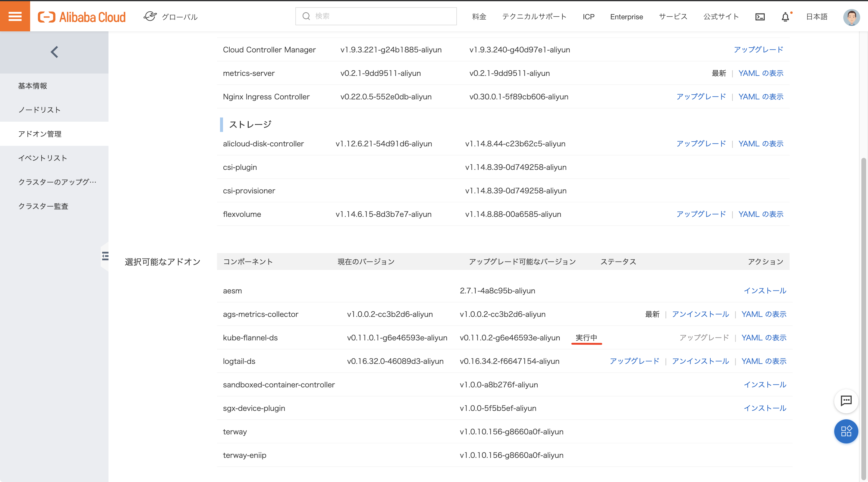Open Cloud Shell terminal icon
868x482 pixels.
pyautogui.click(x=760, y=17)
